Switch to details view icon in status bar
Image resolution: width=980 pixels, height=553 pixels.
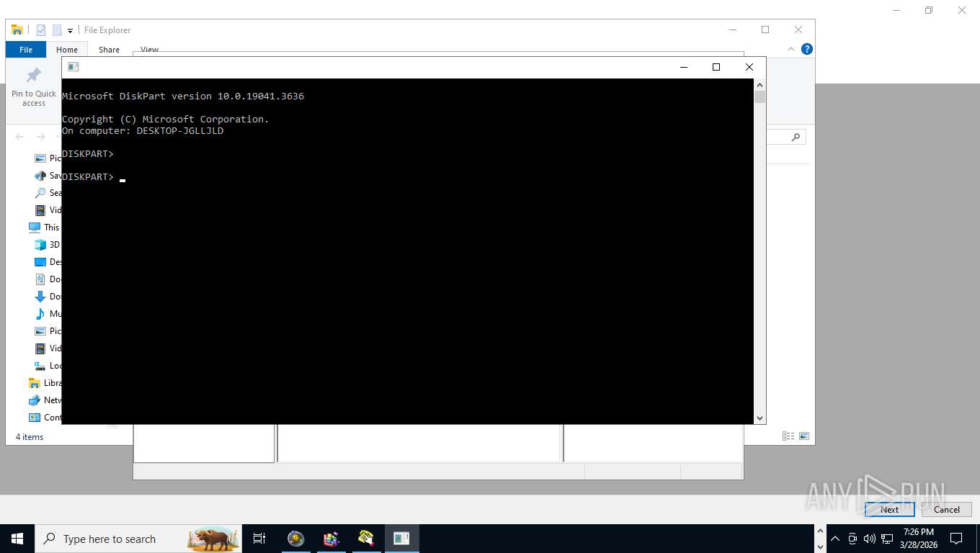[788, 436]
